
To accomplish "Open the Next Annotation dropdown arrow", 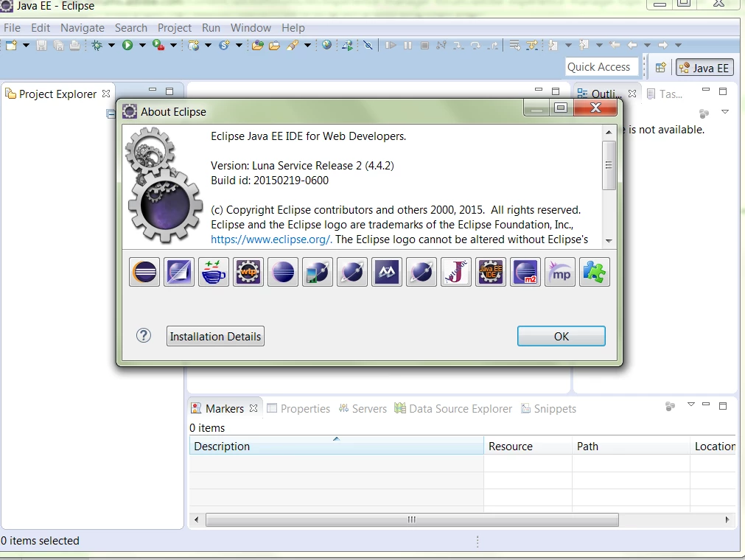I will tap(568, 45).
